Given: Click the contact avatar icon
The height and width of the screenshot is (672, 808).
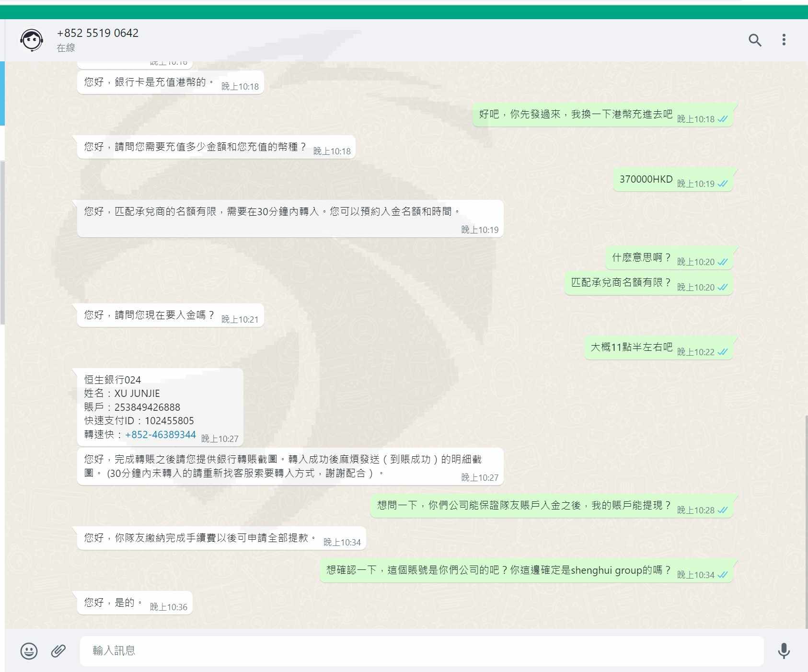Looking at the screenshot, I should 32,40.
